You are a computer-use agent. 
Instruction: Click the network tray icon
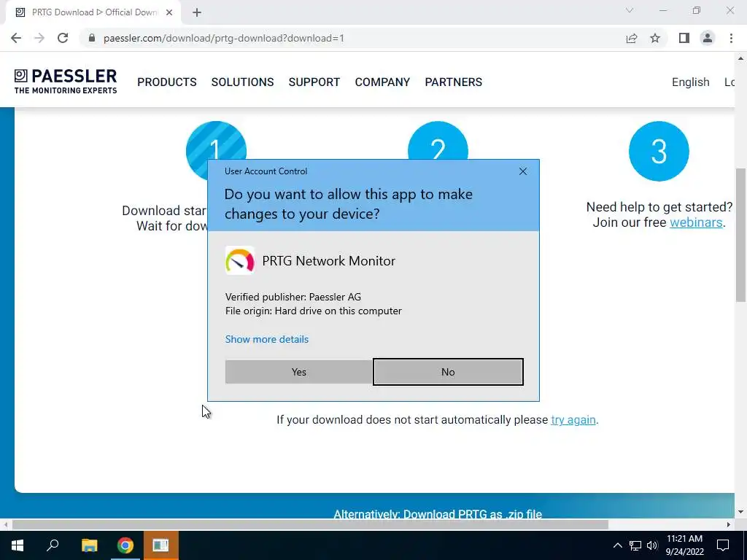[x=635, y=545]
